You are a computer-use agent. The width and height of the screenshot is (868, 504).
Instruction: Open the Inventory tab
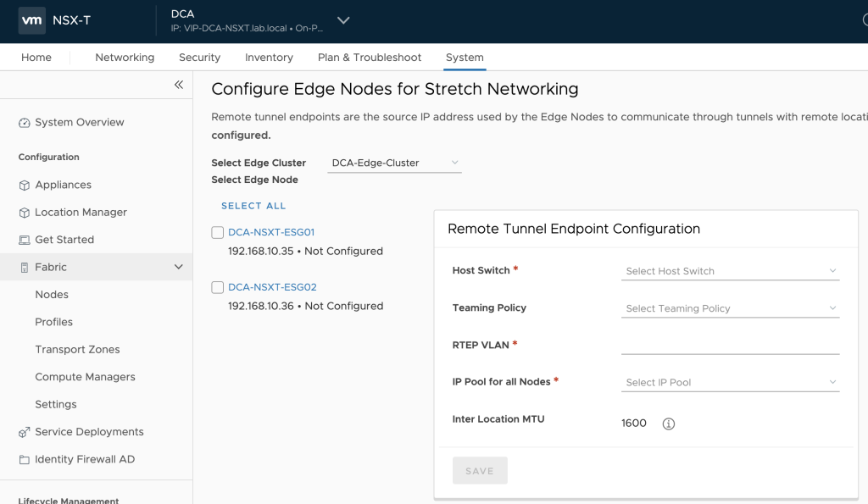click(x=269, y=58)
